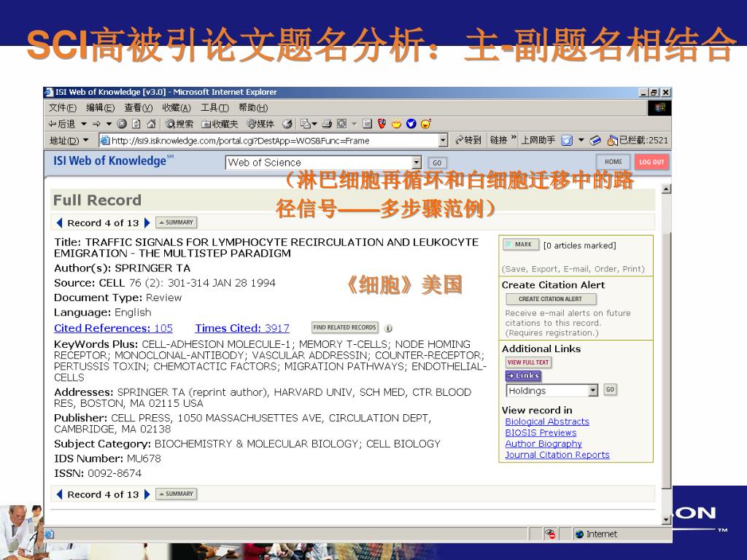The height and width of the screenshot is (560, 747).
Task: Click the top SUMMARY button
Action: coord(177,222)
